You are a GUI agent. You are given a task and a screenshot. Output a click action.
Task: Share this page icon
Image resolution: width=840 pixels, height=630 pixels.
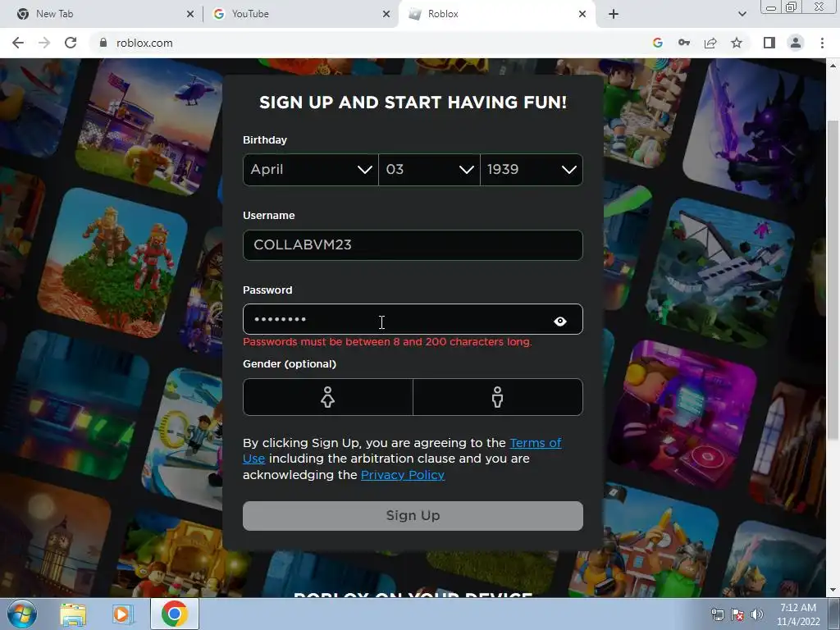click(710, 43)
